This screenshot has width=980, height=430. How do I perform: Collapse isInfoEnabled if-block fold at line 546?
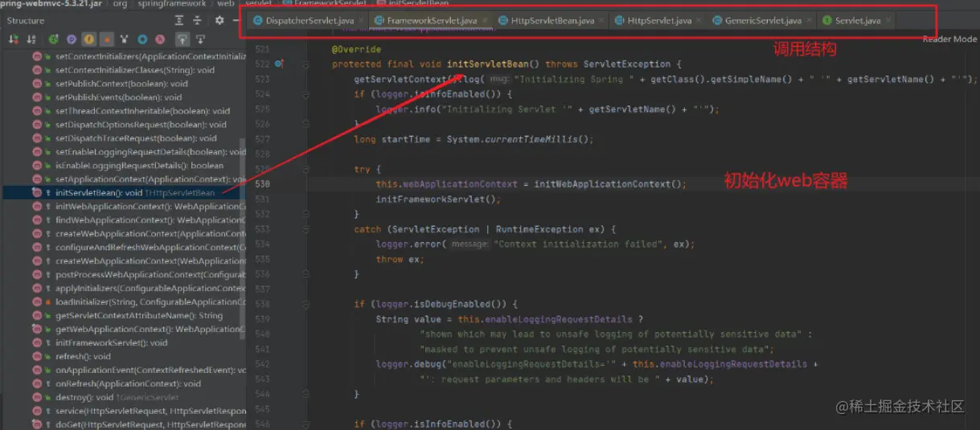point(306,424)
